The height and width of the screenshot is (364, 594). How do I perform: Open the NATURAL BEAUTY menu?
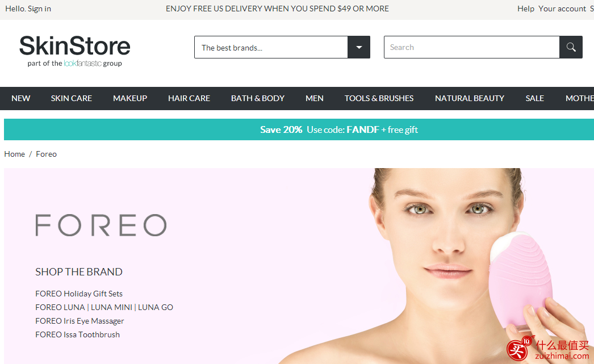coord(470,98)
